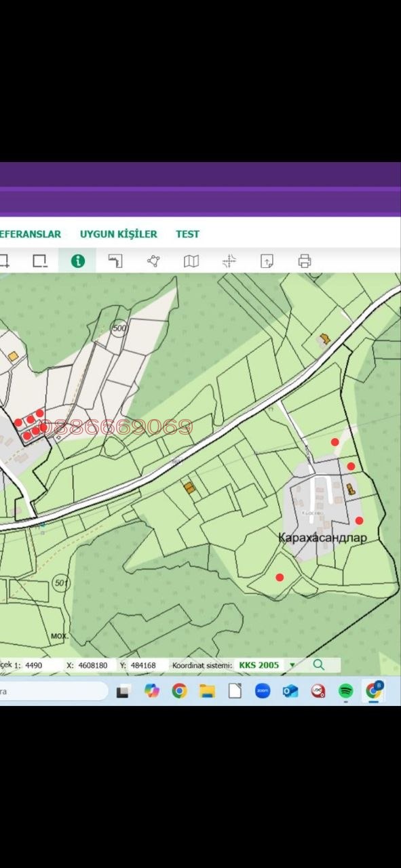Select the export page icon

pyautogui.click(x=267, y=261)
